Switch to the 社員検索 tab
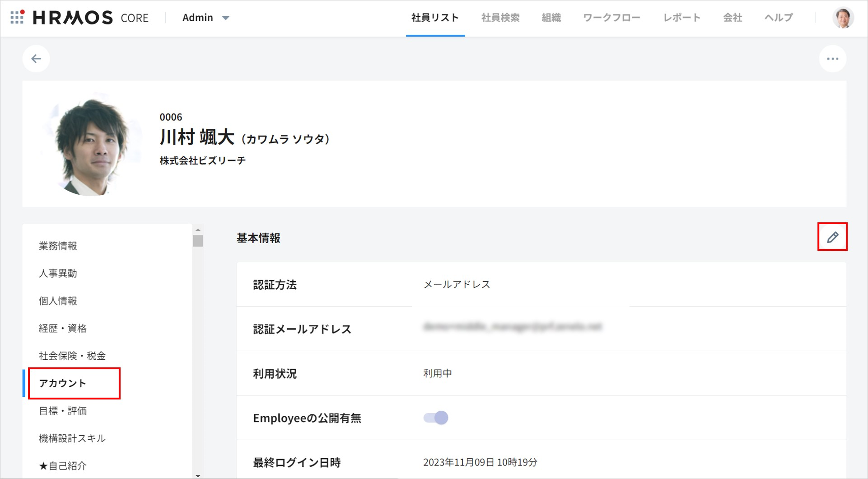This screenshot has height=479, width=868. click(500, 18)
